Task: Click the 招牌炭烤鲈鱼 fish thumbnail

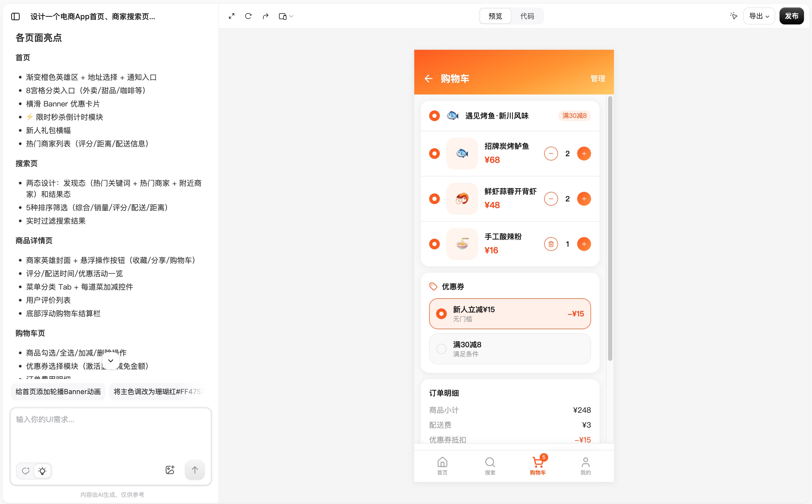Action: click(462, 154)
